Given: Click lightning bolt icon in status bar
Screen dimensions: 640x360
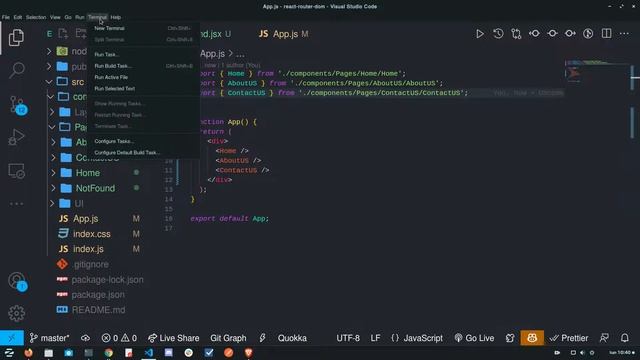Looking at the screenshot, I should tap(262, 338).
